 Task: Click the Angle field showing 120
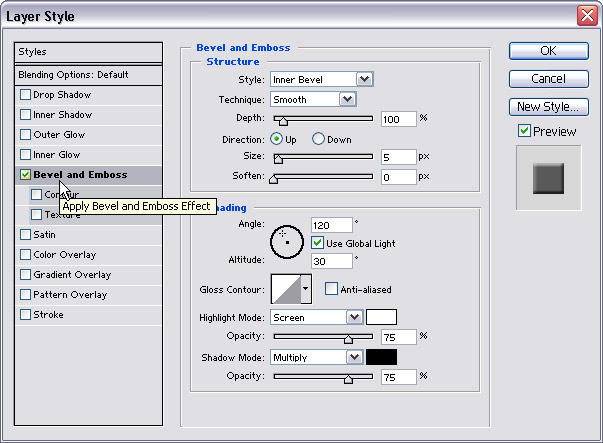tap(331, 225)
